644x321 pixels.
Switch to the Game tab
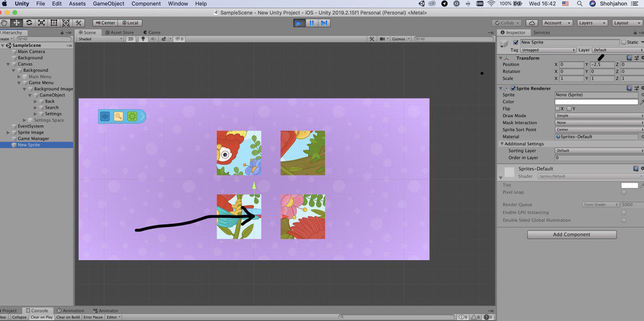151,32
